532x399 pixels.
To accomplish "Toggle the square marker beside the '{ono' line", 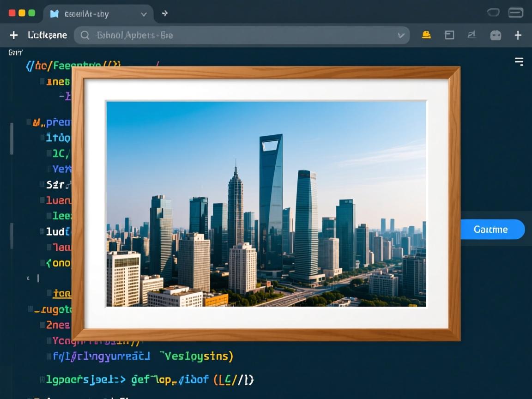I will 42,263.
